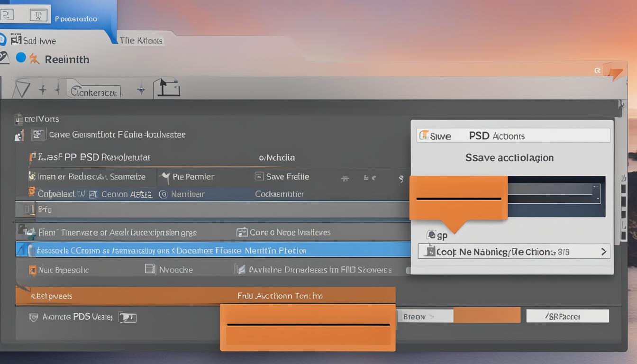Switch to the Ppeasterdoo tab
The image size is (637, 364).
(76, 19)
